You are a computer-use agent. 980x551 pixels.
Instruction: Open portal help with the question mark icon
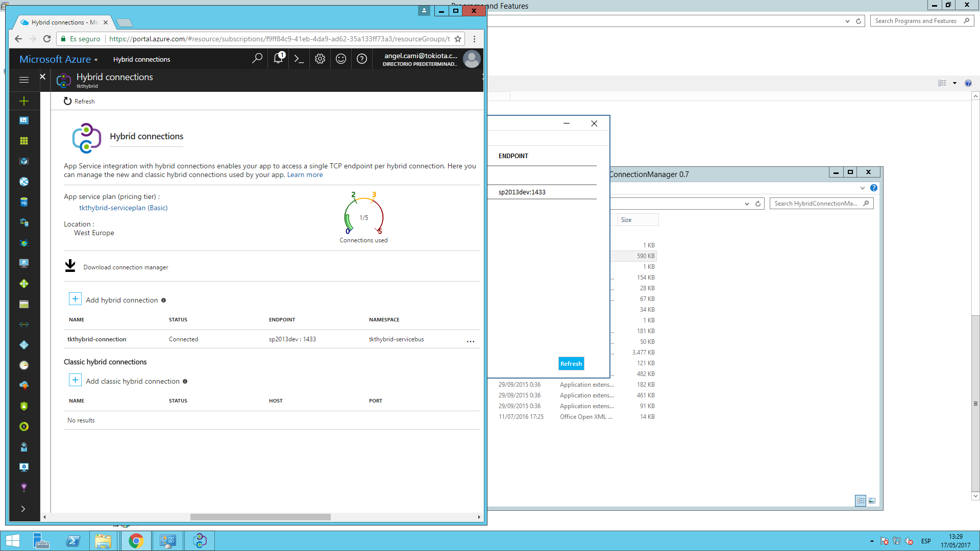coord(362,59)
